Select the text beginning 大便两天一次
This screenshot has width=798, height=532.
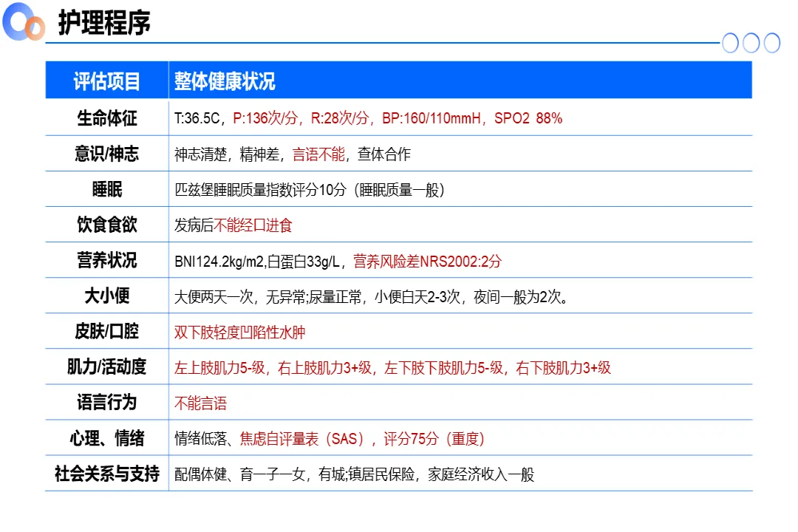pos(371,297)
